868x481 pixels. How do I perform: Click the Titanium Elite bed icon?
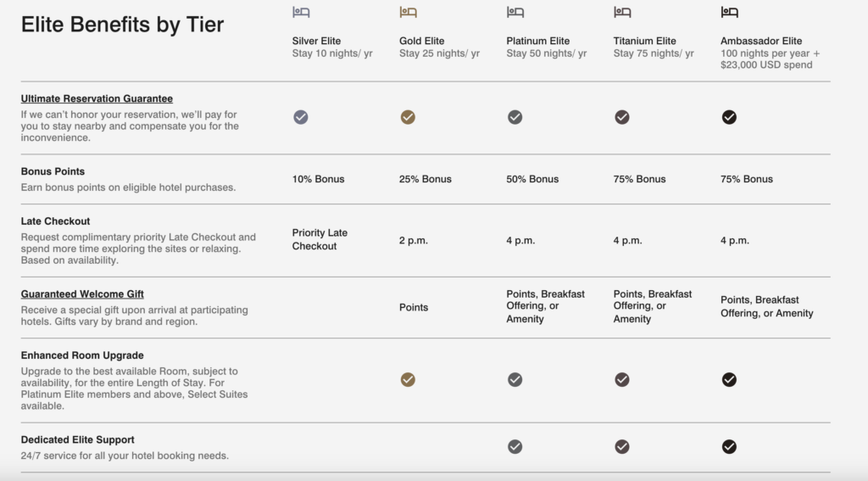pos(622,12)
